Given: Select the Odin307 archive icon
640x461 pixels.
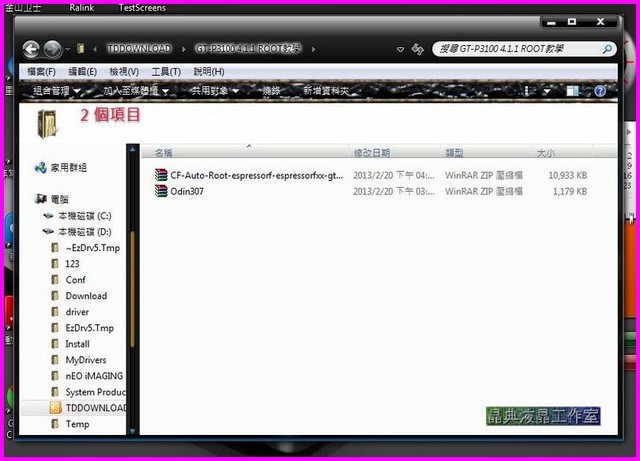Looking at the screenshot, I should pos(161,191).
